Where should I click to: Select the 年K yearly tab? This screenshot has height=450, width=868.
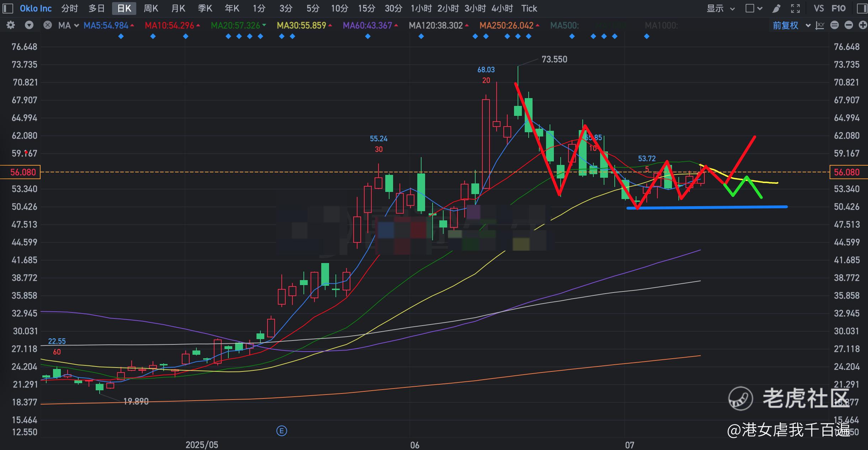pyautogui.click(x=232, y=8)
